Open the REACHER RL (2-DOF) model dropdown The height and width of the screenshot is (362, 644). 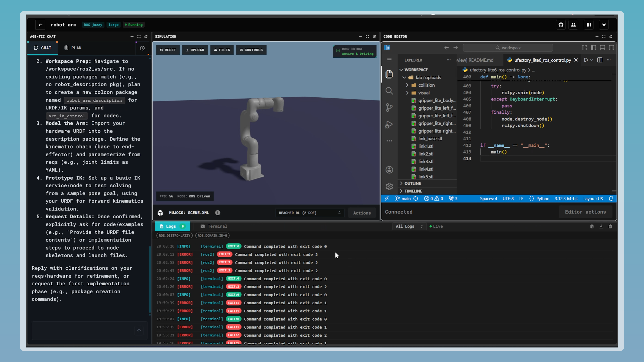(x=310, y=213)
